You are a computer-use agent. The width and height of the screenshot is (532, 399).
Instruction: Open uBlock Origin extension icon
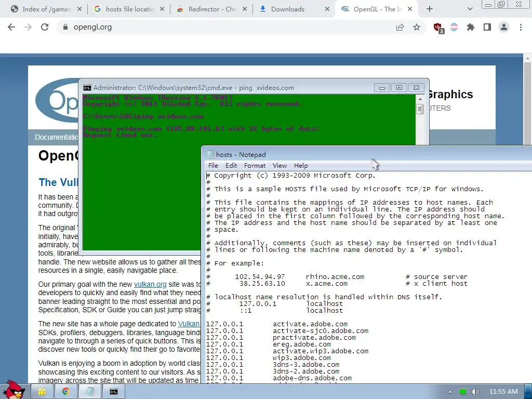(x=438, y=28)
